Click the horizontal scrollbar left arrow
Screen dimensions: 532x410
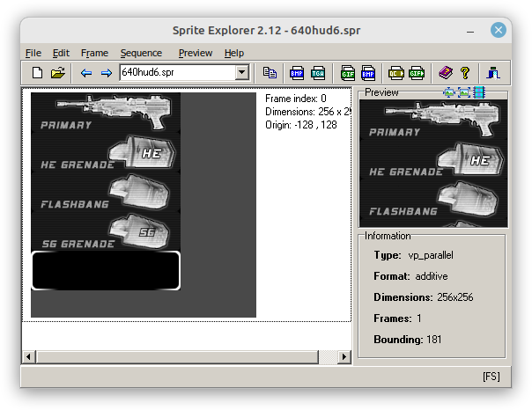click(x=28, y=357)
